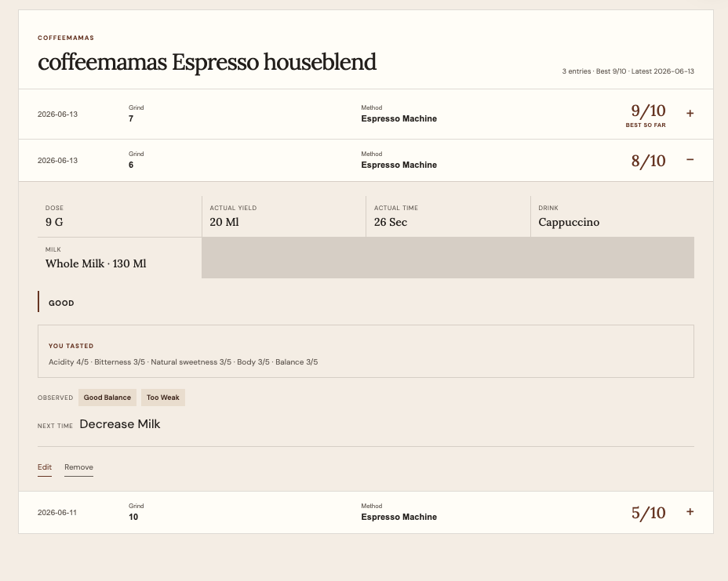Click the NEXT TIME label
728x581 pixels.
55,426
